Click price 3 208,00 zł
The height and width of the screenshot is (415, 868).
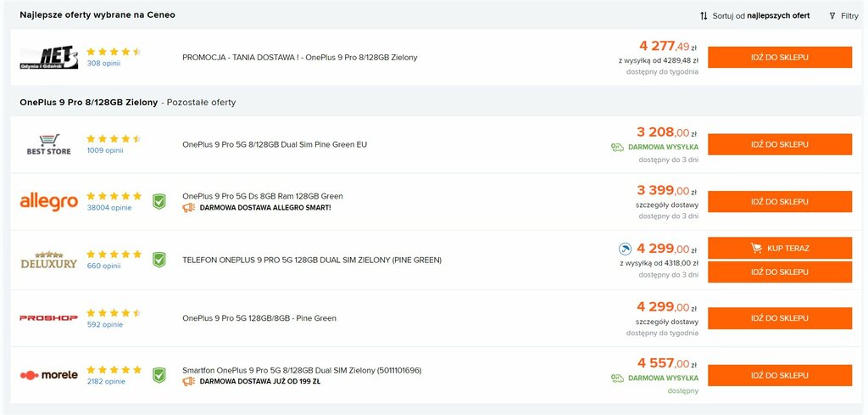pyautogui.click(x=666, y=132)
